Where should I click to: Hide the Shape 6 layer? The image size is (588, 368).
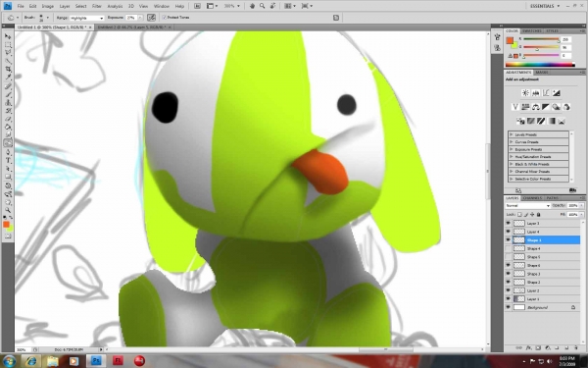point(508,266)
